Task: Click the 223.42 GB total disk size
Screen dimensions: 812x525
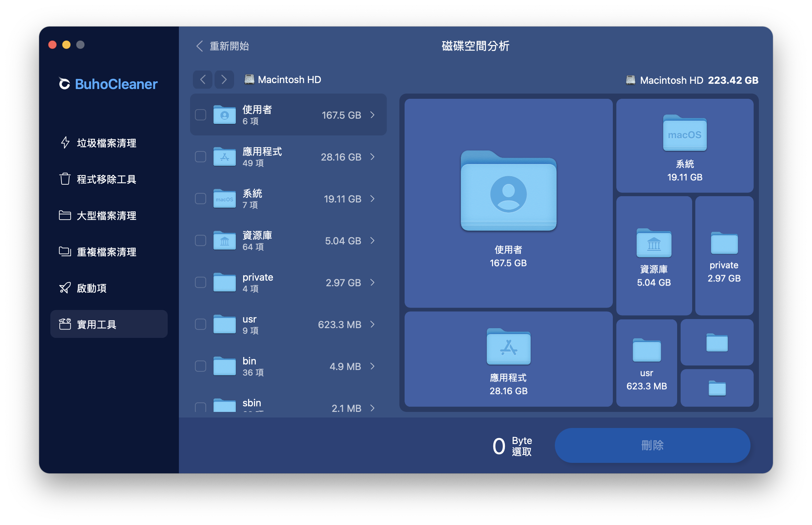Action: pos(733,80)
